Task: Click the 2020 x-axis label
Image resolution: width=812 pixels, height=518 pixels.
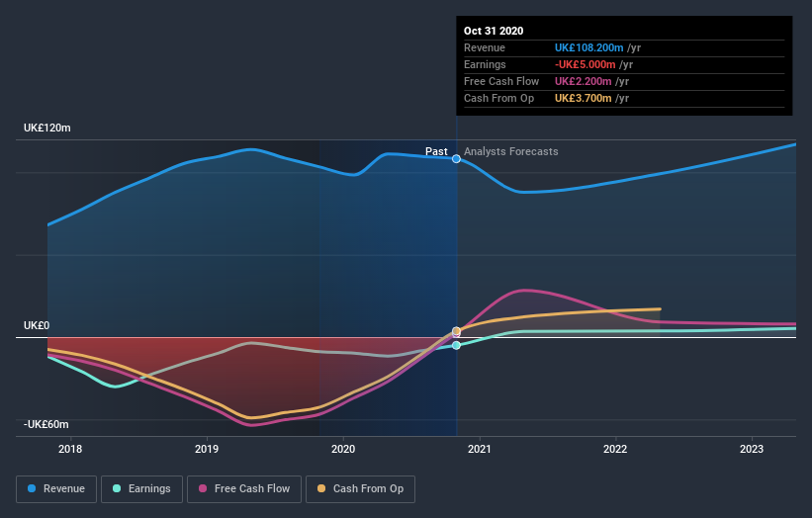Action: coord(343,449)
